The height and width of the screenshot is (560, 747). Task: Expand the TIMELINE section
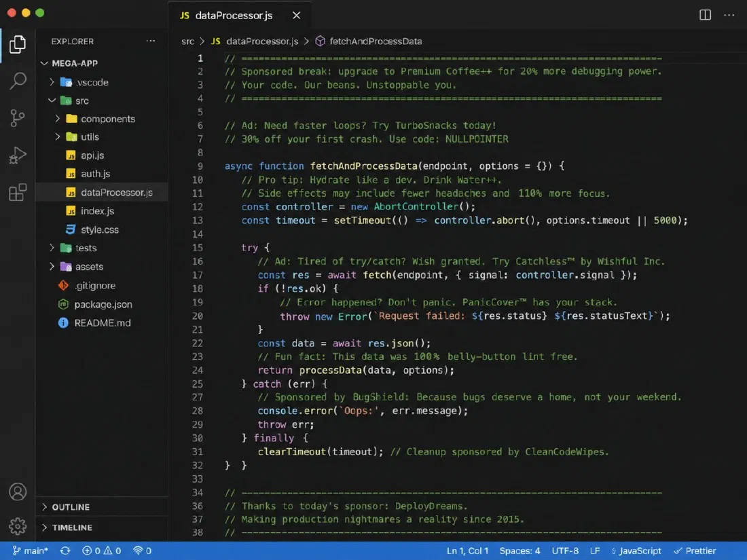102,527
